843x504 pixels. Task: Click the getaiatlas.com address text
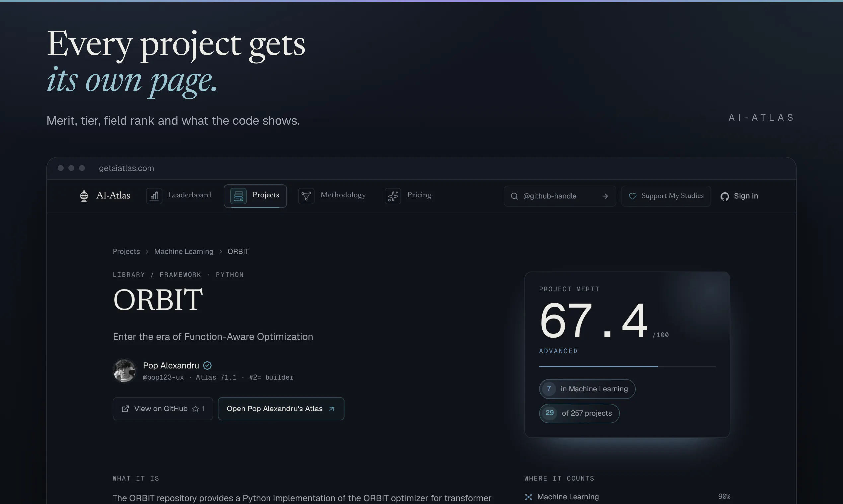click(126, 168)
